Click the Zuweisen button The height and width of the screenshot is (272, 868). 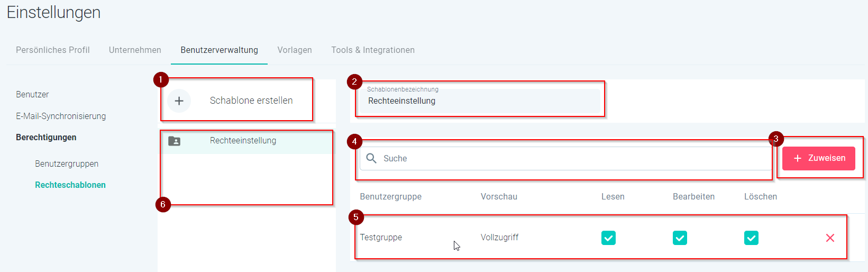click(x=819, y=158)
